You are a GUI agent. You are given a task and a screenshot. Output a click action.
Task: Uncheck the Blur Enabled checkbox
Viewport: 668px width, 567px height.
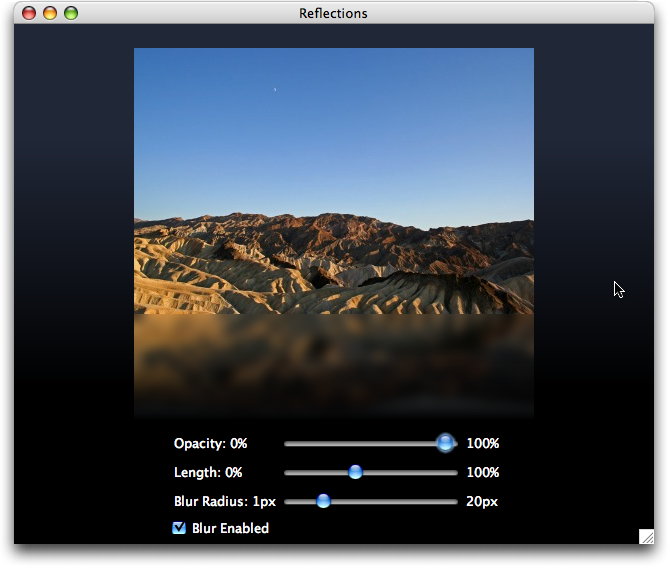point(179,528)
